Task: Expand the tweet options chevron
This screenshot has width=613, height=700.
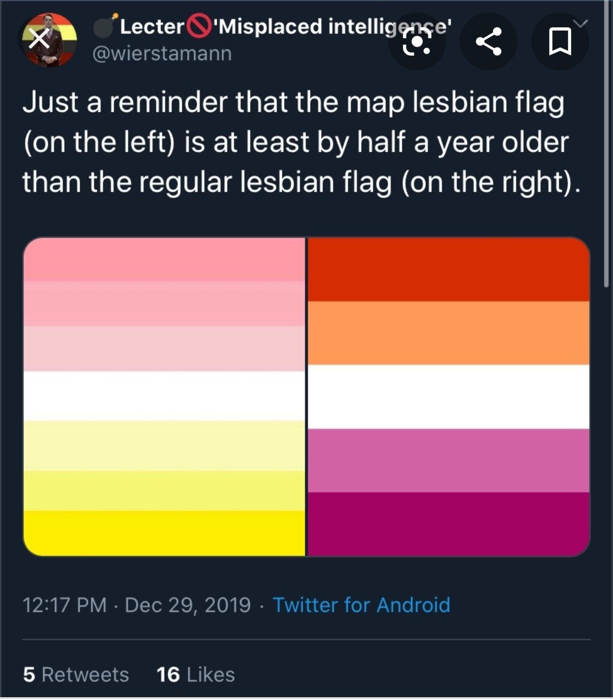Action: pos(580,24)
